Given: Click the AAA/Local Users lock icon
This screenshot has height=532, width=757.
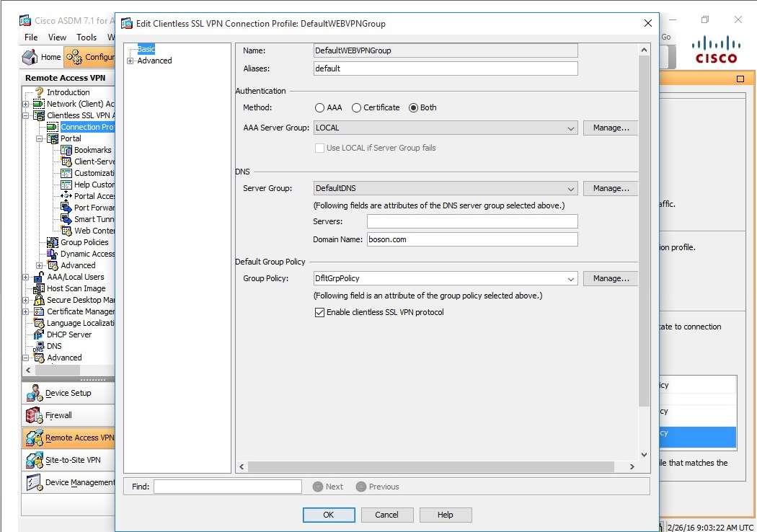Looking at the screenshot, I should coord(39,277).
